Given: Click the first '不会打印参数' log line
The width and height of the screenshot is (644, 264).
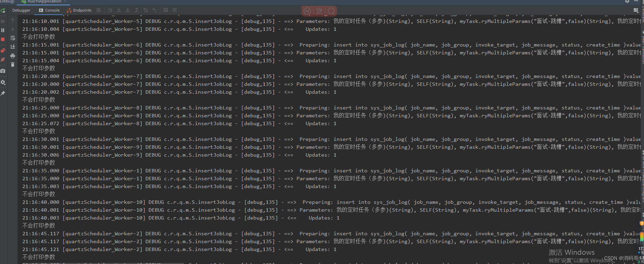Looking at the screenshot, I should (39, 37).
